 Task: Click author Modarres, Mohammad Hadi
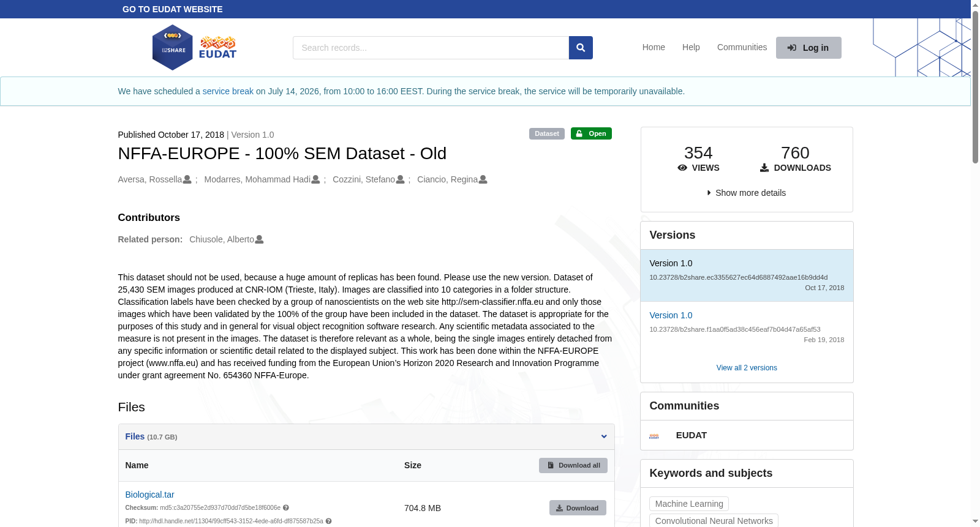point(257,179)
